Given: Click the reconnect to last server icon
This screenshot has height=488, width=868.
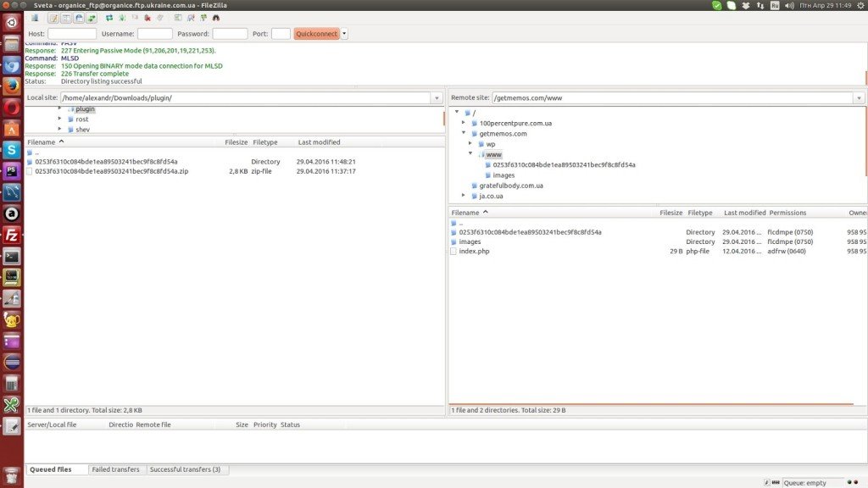Looking at the screenshot, I should [160, 18].
